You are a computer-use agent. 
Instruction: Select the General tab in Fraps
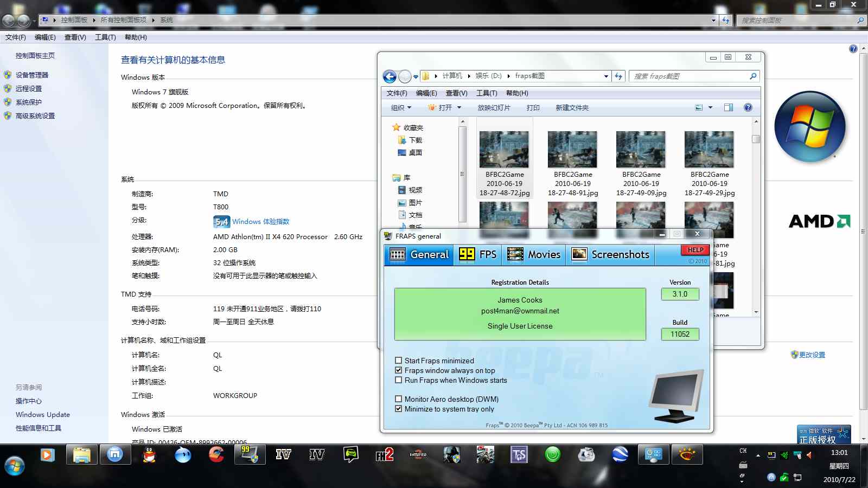click(419, 254)
